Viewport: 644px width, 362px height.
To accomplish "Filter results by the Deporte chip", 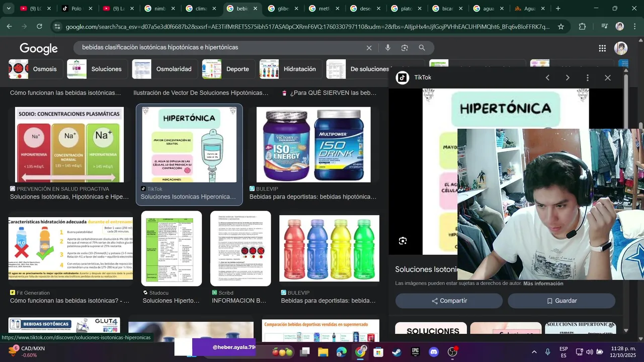I will (228, 69).
